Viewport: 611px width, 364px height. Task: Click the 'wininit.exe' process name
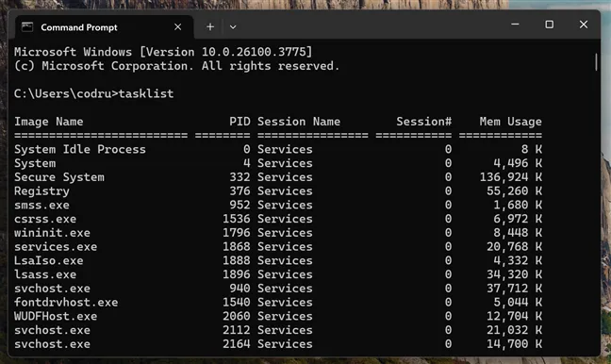pos(52,233)
